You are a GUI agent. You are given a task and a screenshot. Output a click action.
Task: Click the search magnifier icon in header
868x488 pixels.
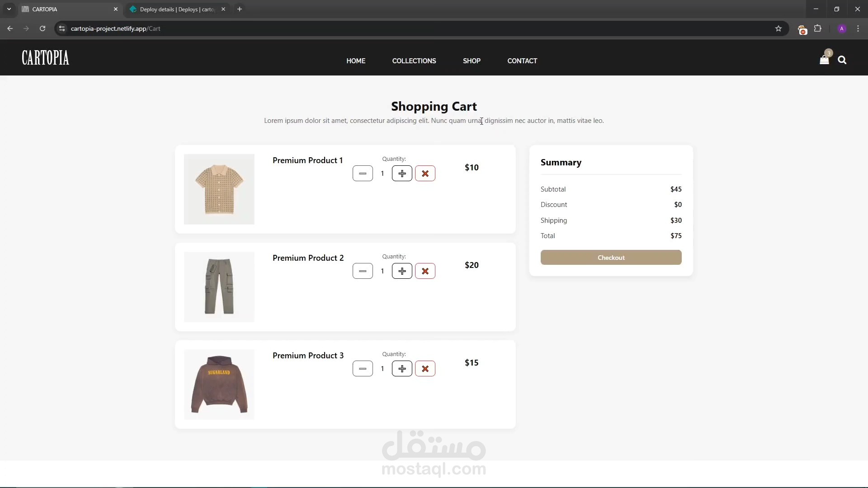point(842,60)
